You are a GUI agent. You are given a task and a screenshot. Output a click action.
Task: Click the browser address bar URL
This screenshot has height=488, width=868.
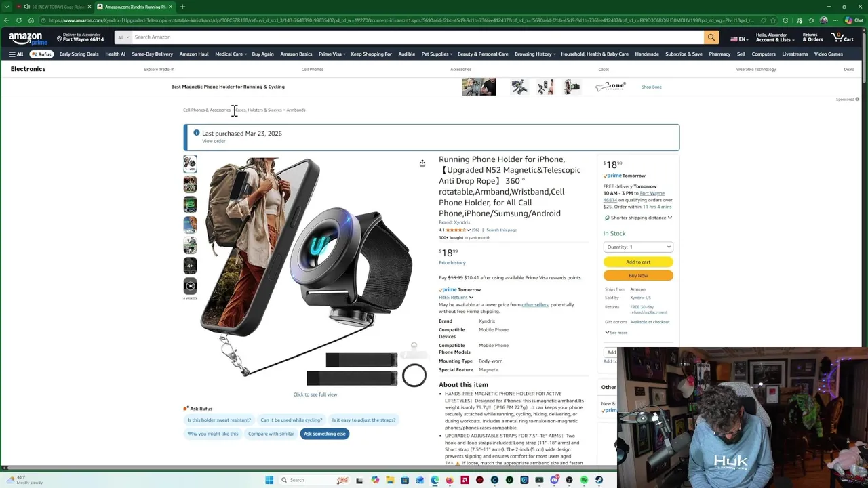tap(400, 20)
